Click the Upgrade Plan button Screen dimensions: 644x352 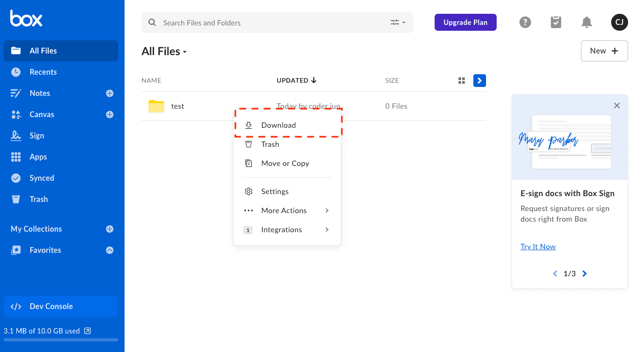click(465, 22)
